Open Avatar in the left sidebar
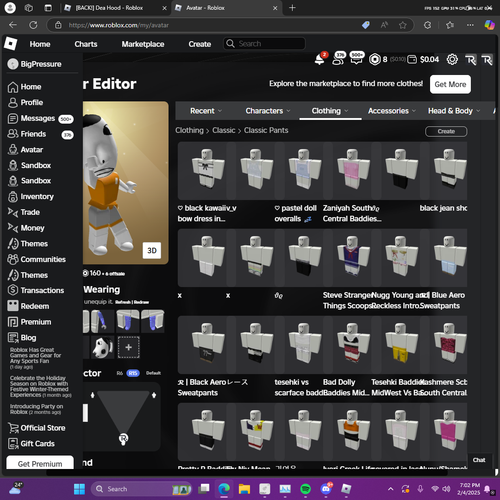 tap(26, 150)
